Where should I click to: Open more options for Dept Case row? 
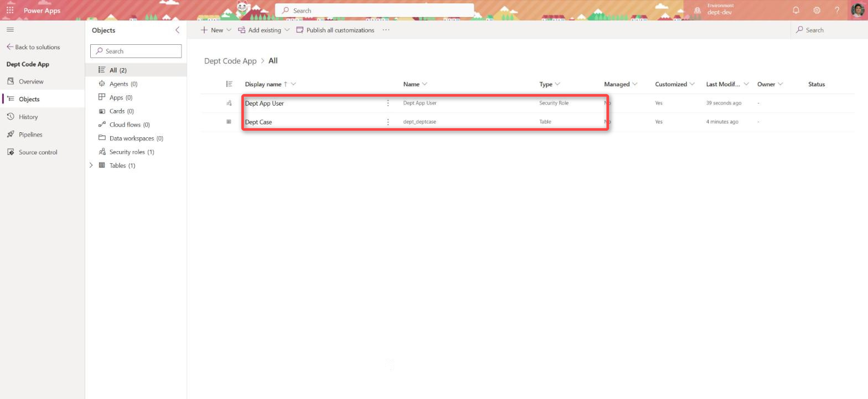click(388, 122)
